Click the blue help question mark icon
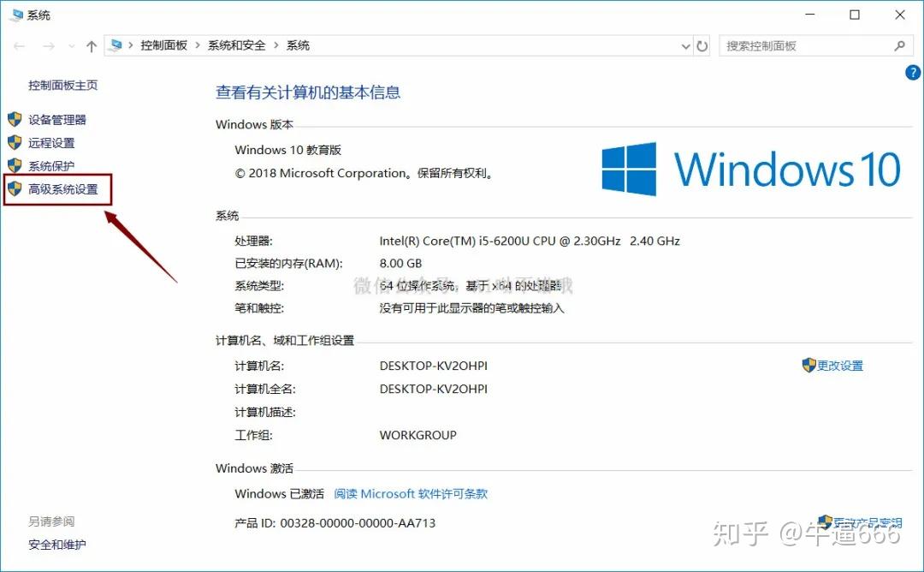Screen dimensions: 924x572 click(912, 73)
